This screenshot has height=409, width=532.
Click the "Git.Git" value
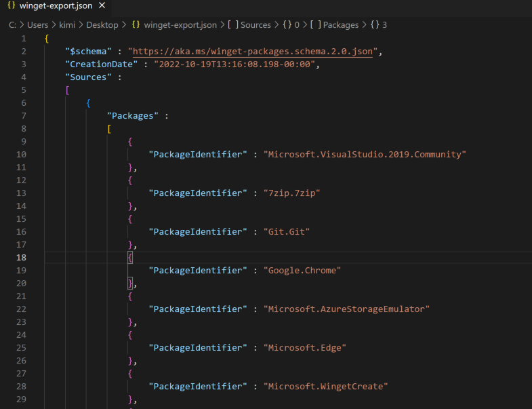[287, 232]
